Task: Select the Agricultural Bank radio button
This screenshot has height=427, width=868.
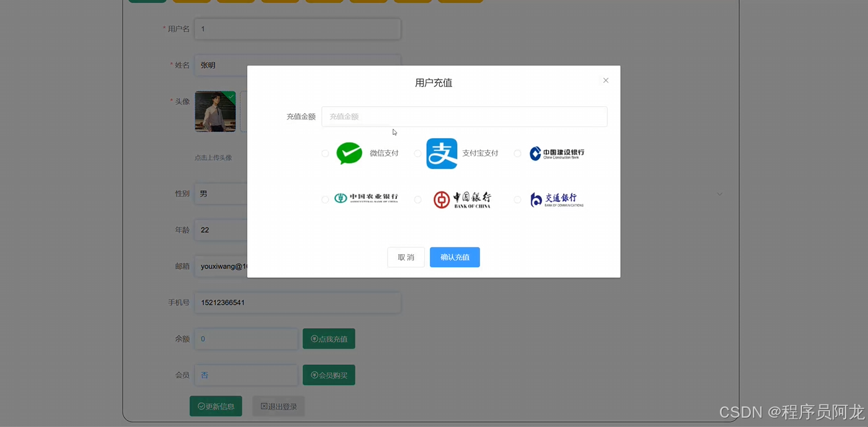Action: click(325, 200)
